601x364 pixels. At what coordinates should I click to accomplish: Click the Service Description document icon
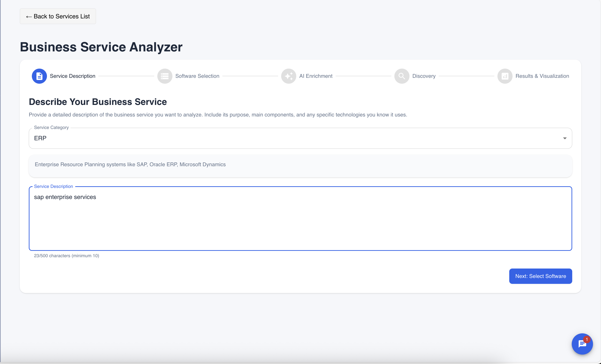point(39,76)
